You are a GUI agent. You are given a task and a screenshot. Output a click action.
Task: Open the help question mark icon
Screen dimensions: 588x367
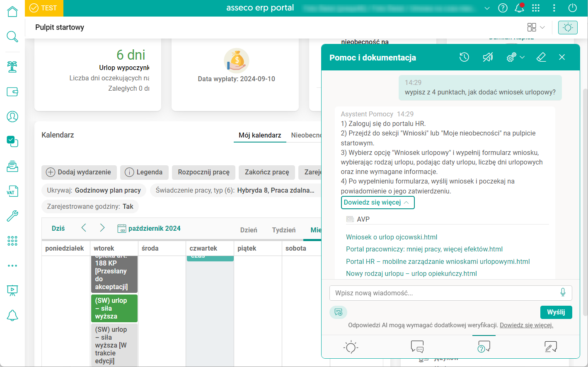[503, 8]
